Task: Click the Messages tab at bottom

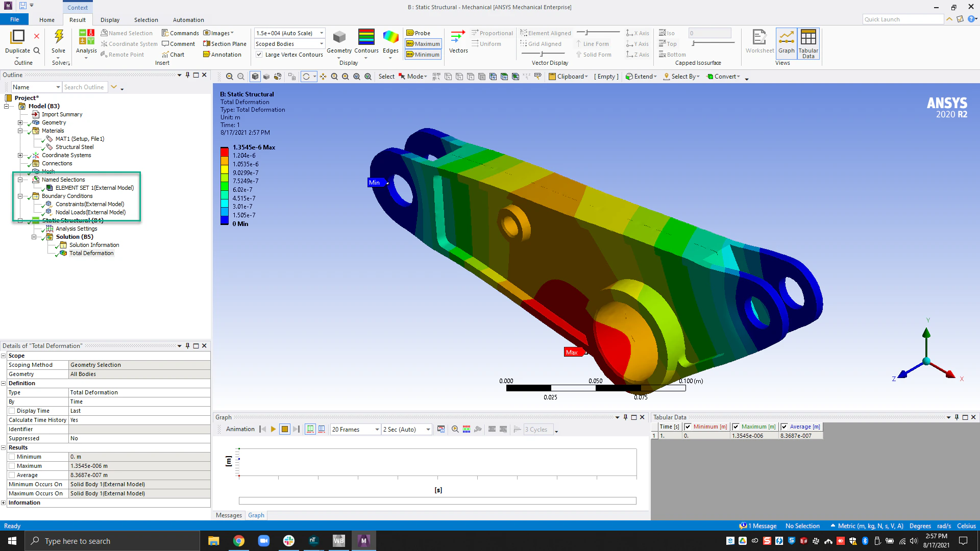Action: tap(229, 515)
